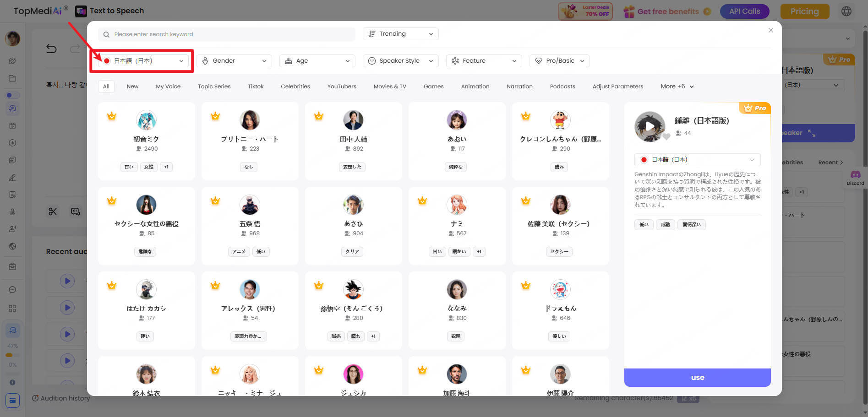Select the Movies & TV tab

click(x=390, y=87)
